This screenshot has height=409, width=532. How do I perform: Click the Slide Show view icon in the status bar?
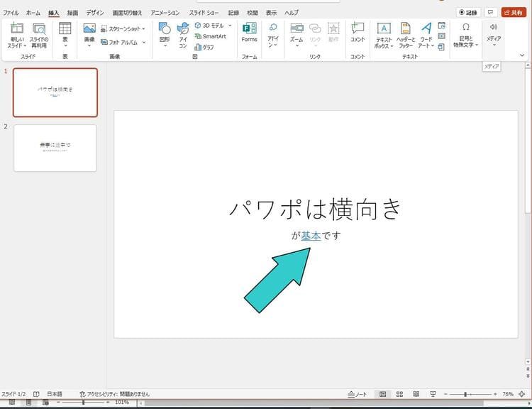433,394
